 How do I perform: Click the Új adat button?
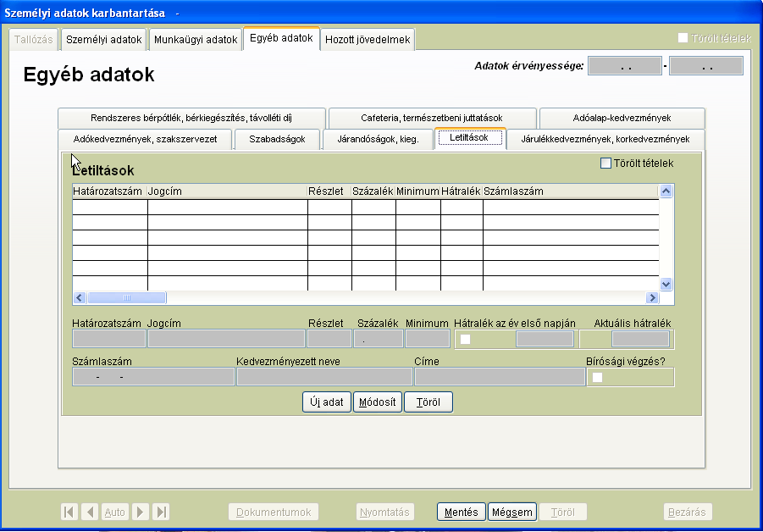point(327,402)
